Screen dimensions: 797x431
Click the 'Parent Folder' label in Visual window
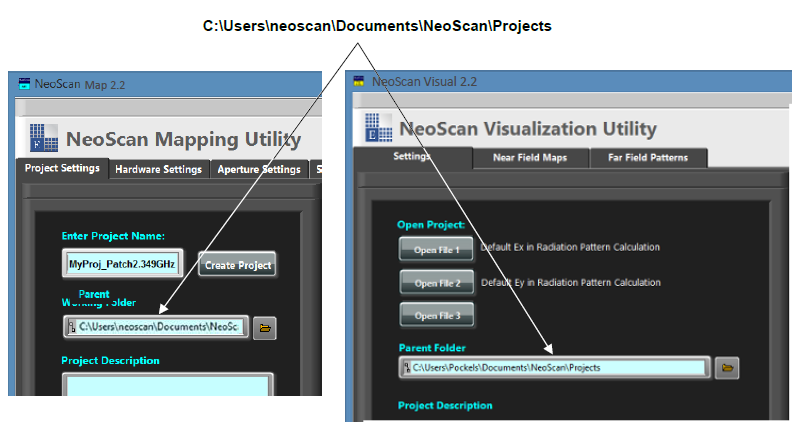pyautogui.click(x=432, y=348)
